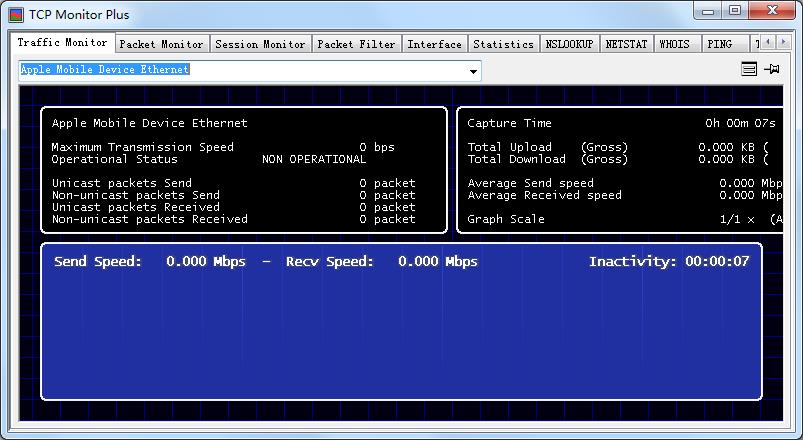803x440 pixels.
Task: Show the Statistics tab
Action: click(503, 44)
